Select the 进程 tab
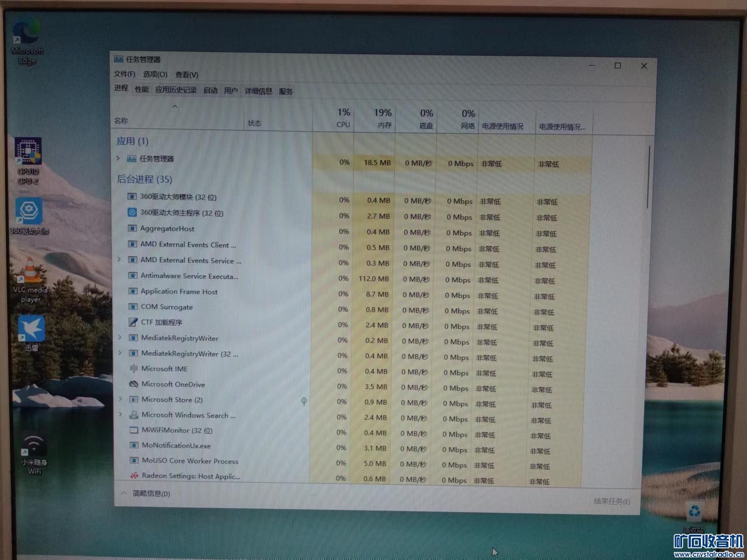The height and width of the screenshot is (560, 747). [x=121, y=88]
